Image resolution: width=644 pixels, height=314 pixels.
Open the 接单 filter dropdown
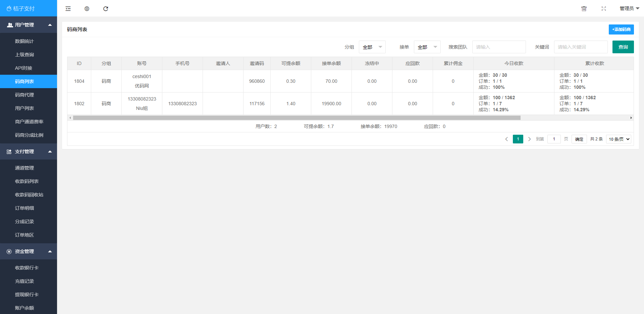(427, 47)
